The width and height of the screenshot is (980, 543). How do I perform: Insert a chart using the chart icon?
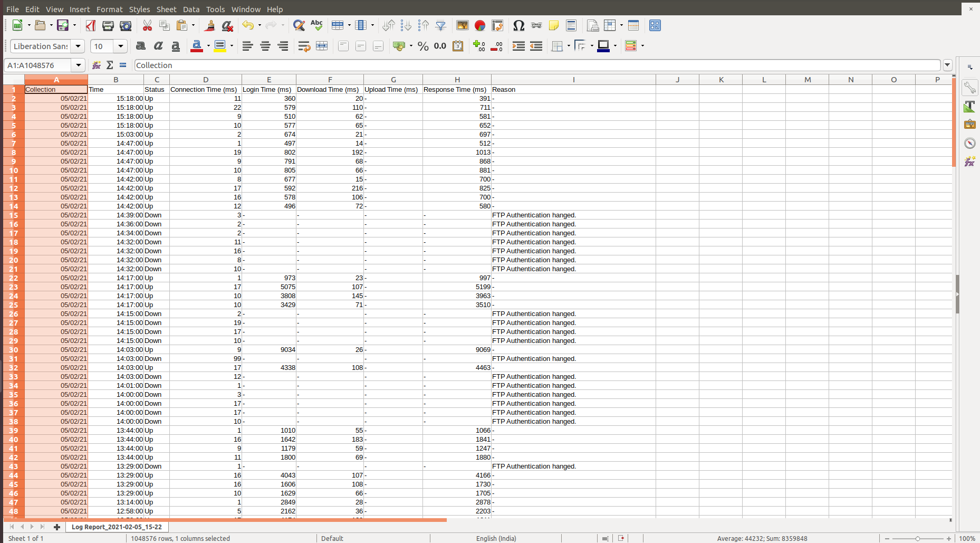click(x=479, y=25)
